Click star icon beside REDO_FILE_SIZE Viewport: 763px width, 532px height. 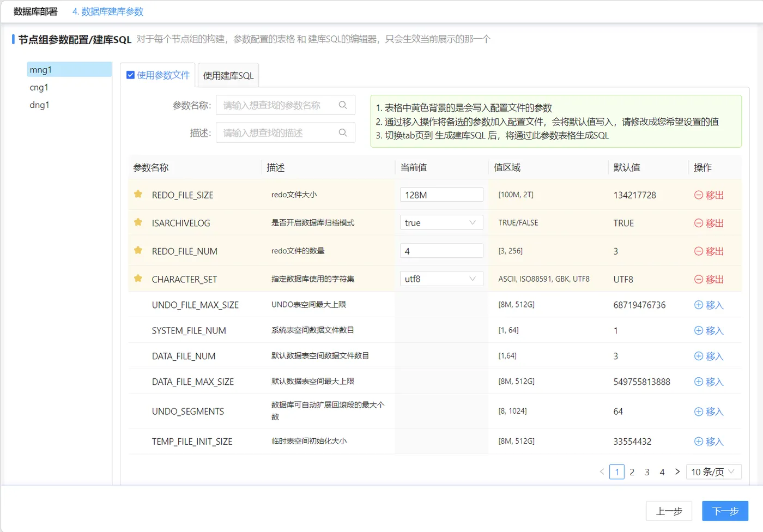[x=138, y=194]
